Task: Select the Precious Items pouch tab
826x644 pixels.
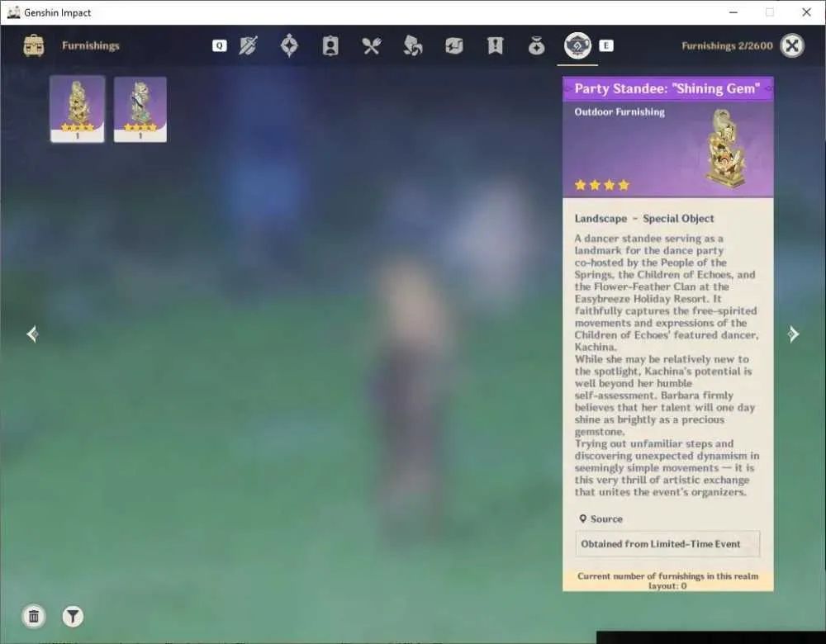Action: coord(536,45)
